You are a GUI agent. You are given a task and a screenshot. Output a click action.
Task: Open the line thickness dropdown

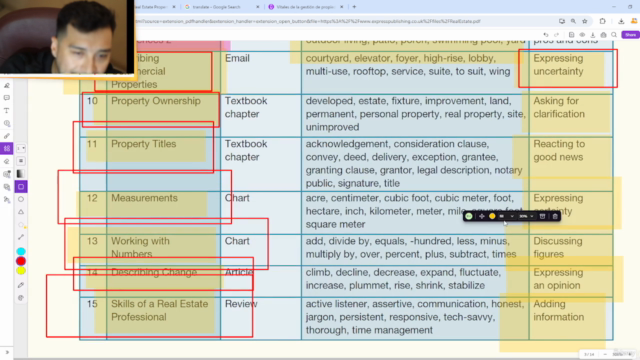[x=21, y=149]
